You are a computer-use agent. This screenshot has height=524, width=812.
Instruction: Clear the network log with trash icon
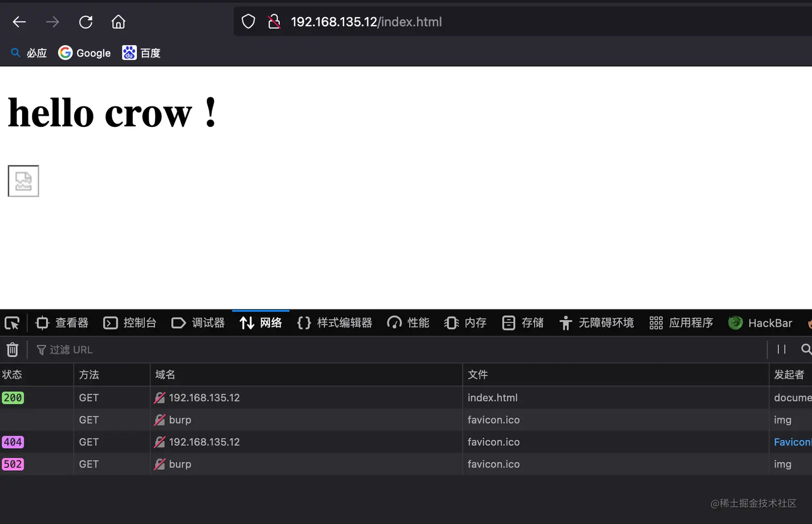point(12,350)
